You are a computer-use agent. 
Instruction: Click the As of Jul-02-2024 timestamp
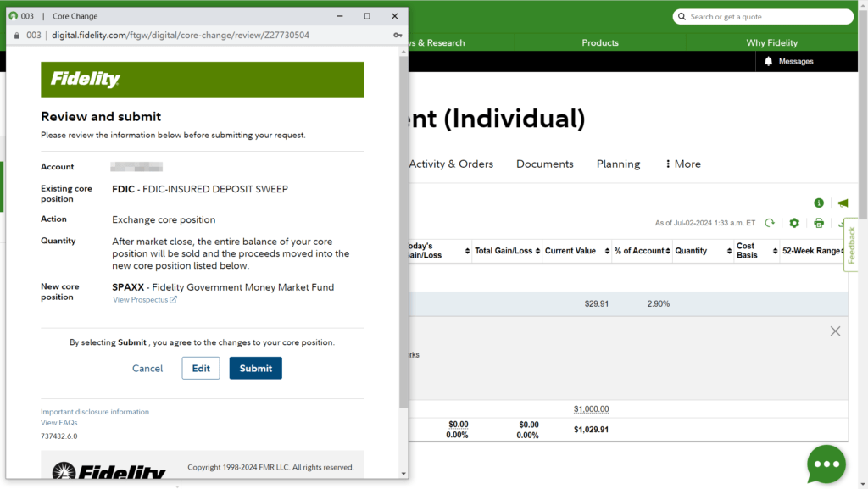pyautogui.click(x=704, y=223)
